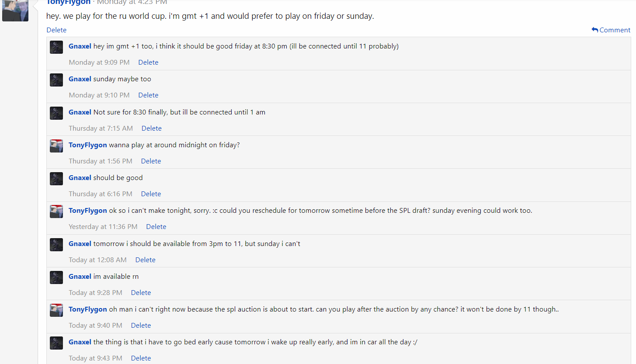This screenshot has height=364, width=636.
Task: Click the Comment link on the post
Action: (x=615, y=30)
